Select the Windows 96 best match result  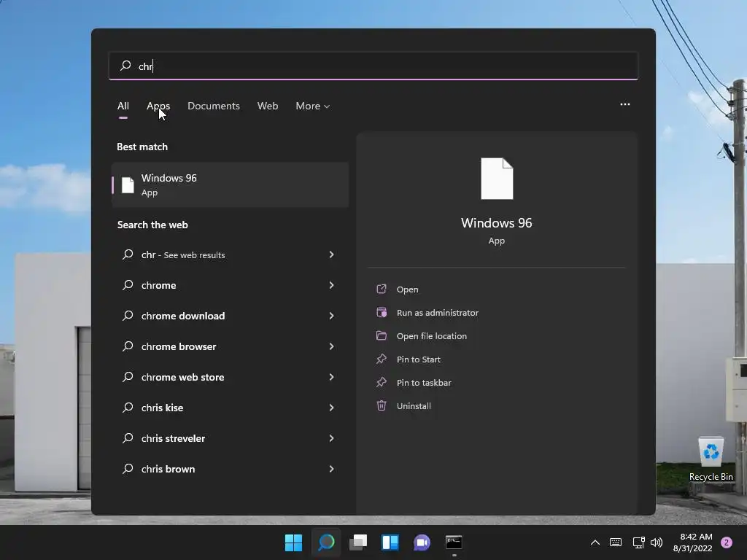[230, 184]
